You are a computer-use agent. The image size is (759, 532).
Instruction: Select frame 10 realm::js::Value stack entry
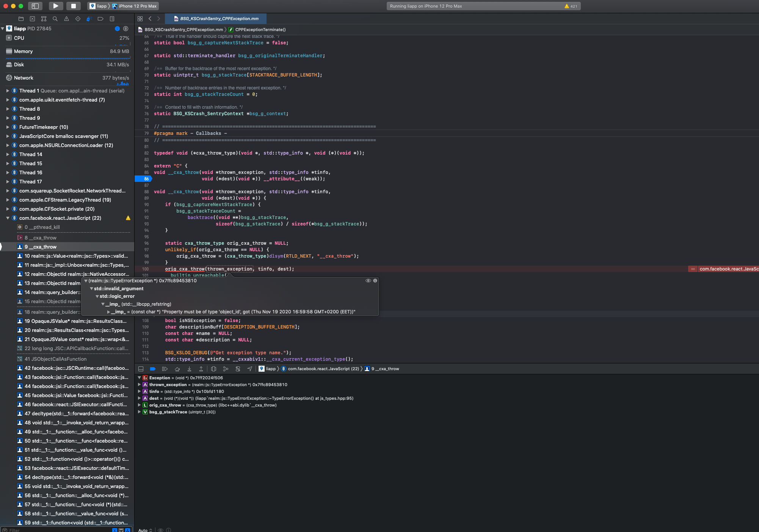point(76,256)
